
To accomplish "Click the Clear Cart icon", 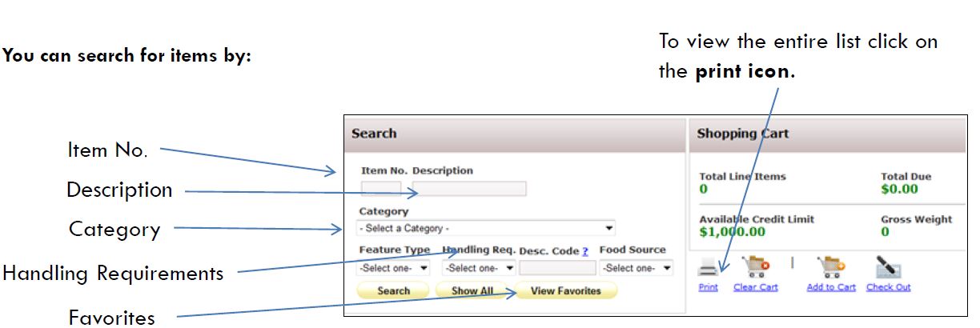I will 755,266.
